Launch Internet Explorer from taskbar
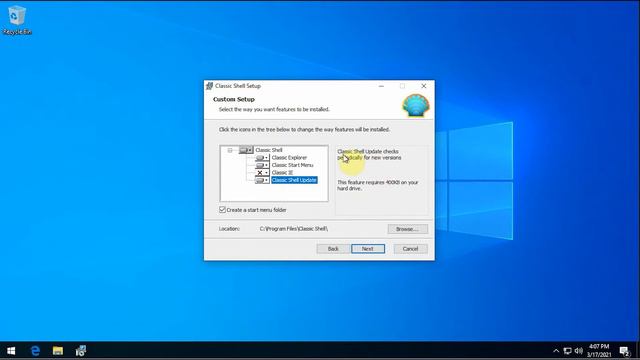 point(35,351)
